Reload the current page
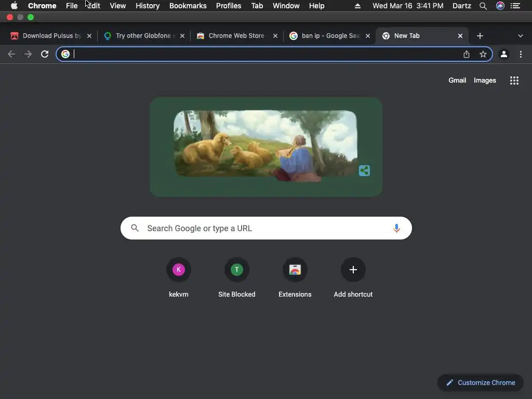The image size is (532, 399). [x=45, y=54]
